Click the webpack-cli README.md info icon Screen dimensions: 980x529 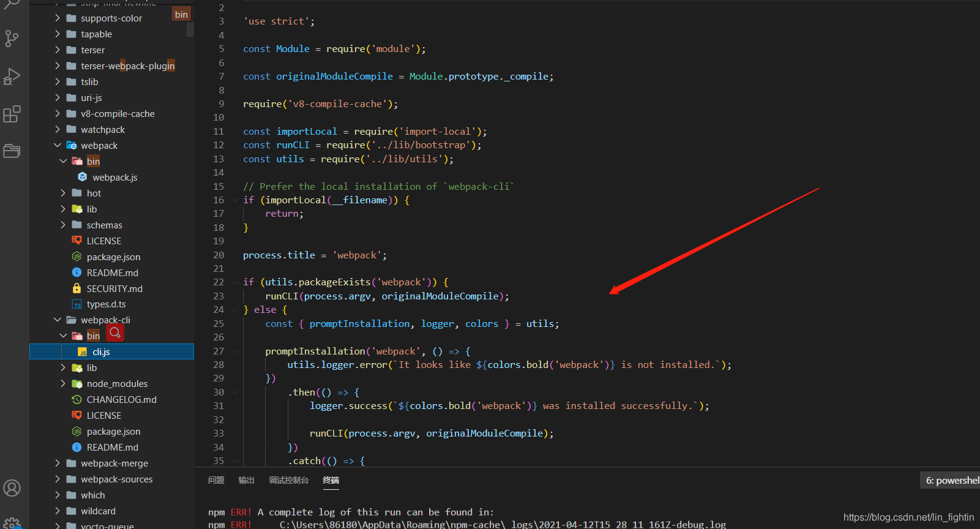click(x=77, y=448)
